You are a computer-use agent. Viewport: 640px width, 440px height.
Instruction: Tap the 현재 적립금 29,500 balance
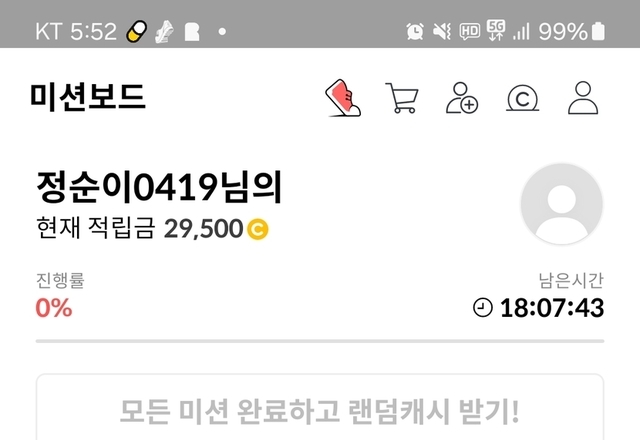pos(140,228)
